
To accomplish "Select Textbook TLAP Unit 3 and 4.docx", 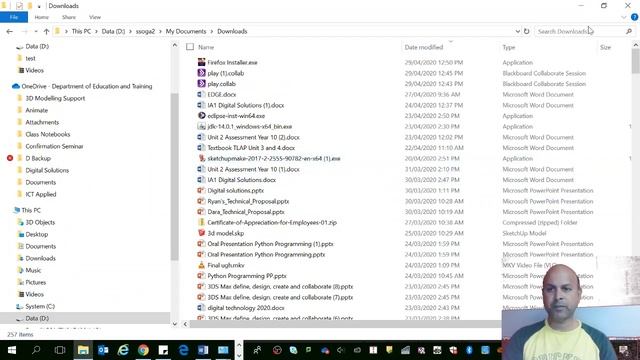I will coord(251,148).
